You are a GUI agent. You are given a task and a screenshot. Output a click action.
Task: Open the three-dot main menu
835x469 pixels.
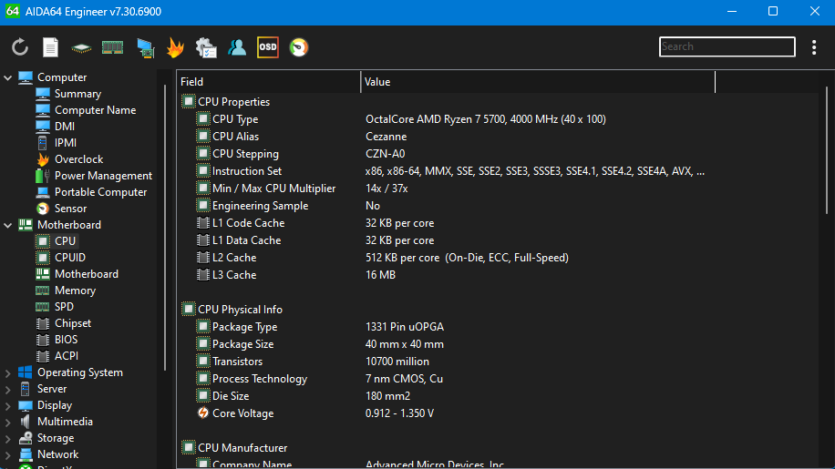click(814, 47)
